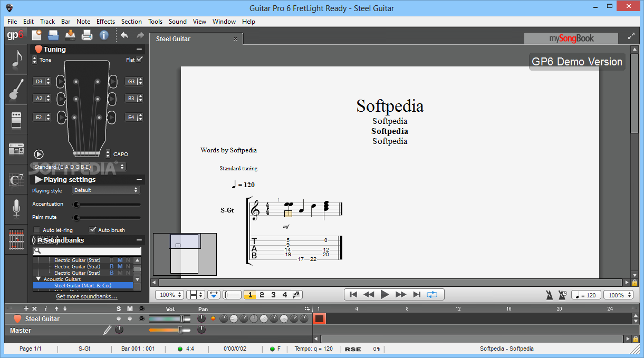Play the tuning strings preview
644x358 pixels.
tap(39, 154)
